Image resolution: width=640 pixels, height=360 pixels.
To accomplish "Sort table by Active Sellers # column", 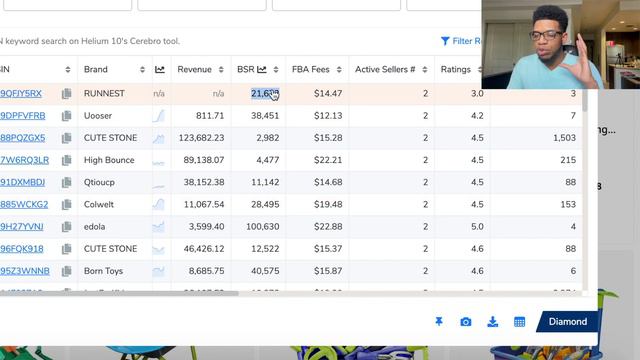I will pyautogui.click(x=424, y=70).
